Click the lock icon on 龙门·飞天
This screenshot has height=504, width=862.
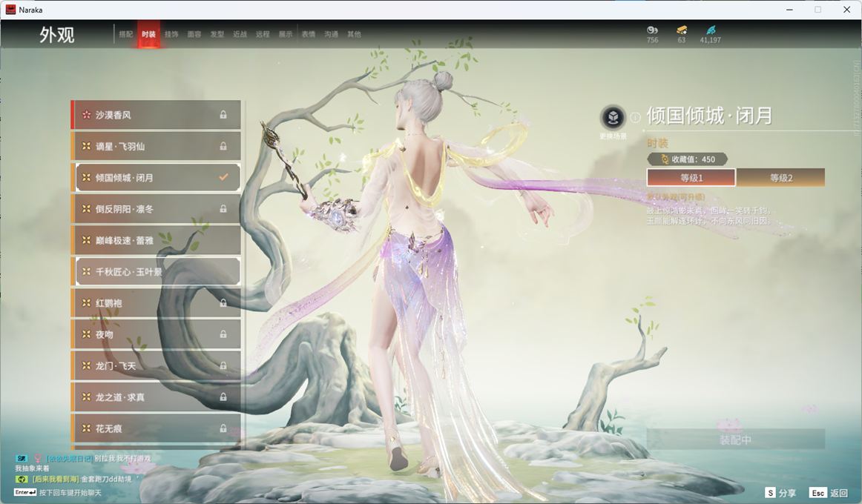(x=223, y=365)
